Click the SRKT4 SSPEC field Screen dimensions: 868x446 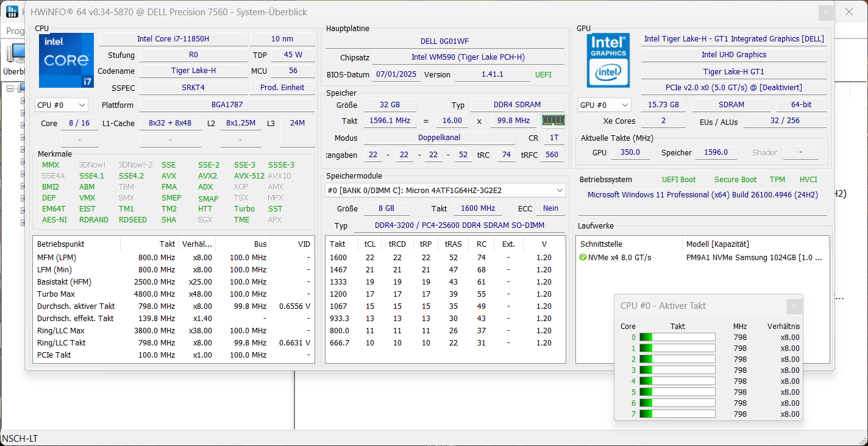[193, 87]
